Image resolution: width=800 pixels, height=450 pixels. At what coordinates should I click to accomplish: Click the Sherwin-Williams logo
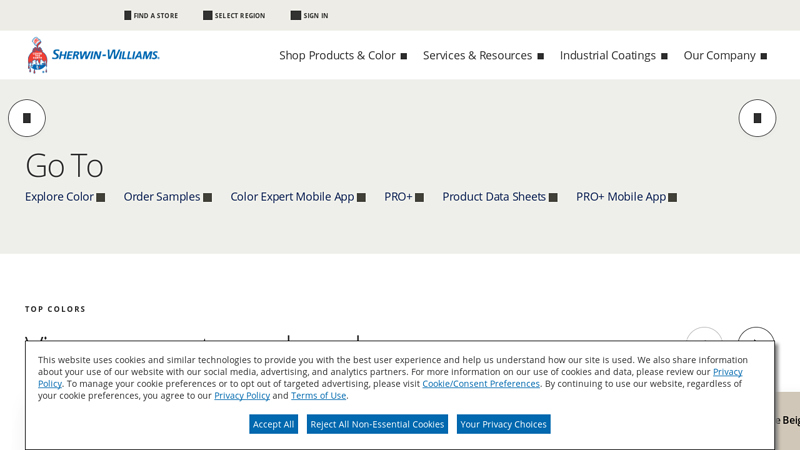(x=93, y=55)
